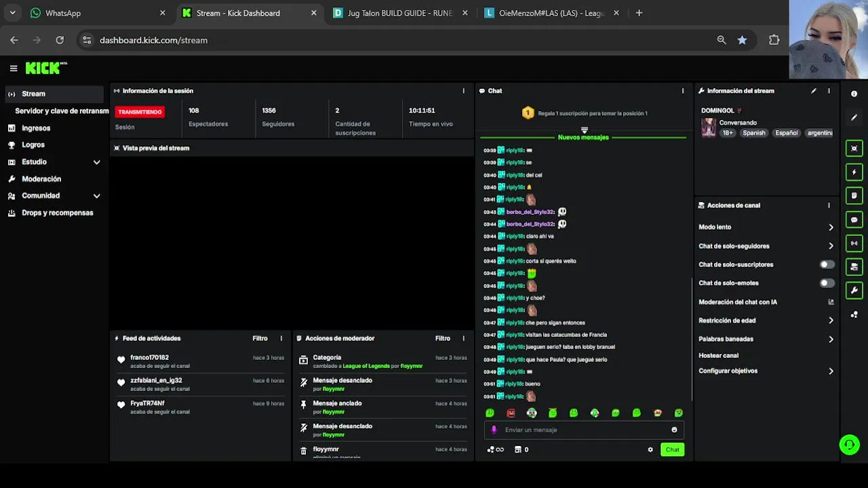868x488 pixels.
Task: Click the Nuevos mensajes indicator
Action: click(x=583, y=138)
